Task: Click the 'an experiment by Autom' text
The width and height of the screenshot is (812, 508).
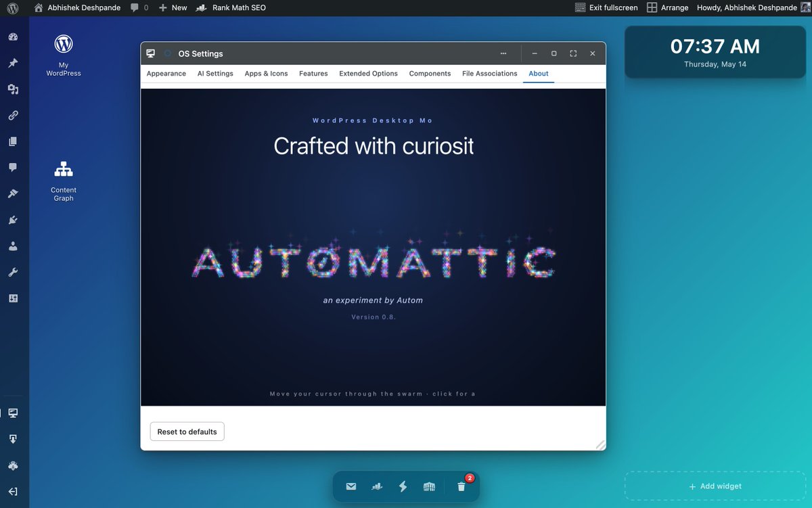Action: 374,300
